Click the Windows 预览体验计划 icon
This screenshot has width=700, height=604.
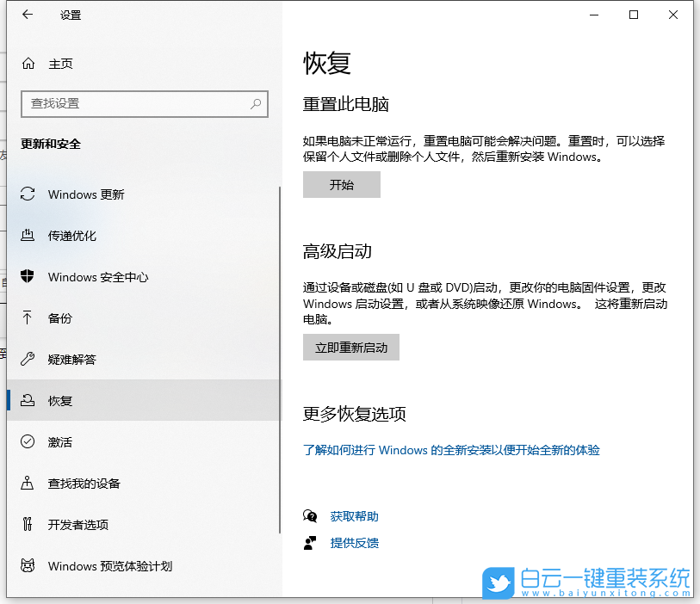[26, 566]
